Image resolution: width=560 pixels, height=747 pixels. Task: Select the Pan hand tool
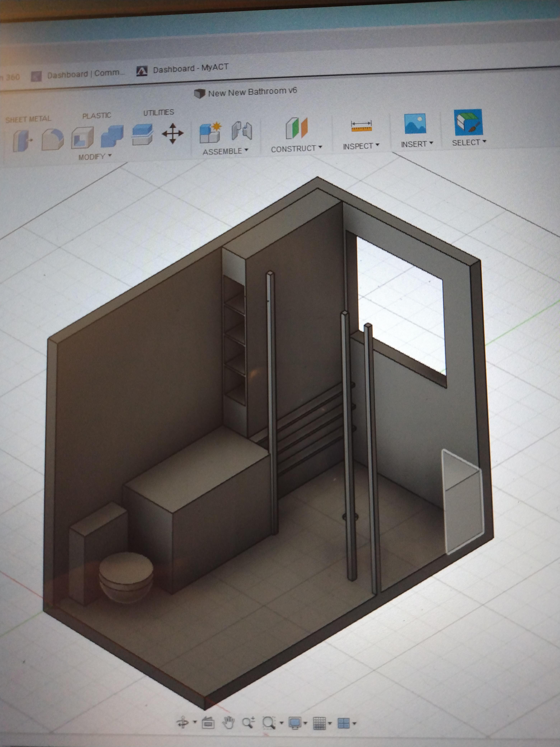228,722
